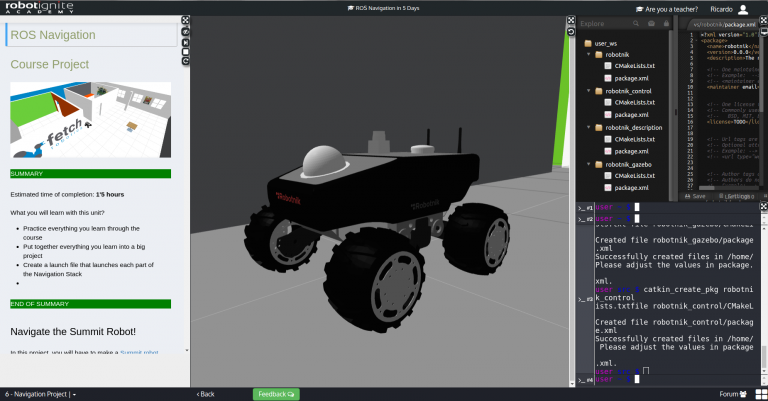Click the lock icon in Explore bar
The height and width of the screenshot is (401, 768).
pos(666,24)
